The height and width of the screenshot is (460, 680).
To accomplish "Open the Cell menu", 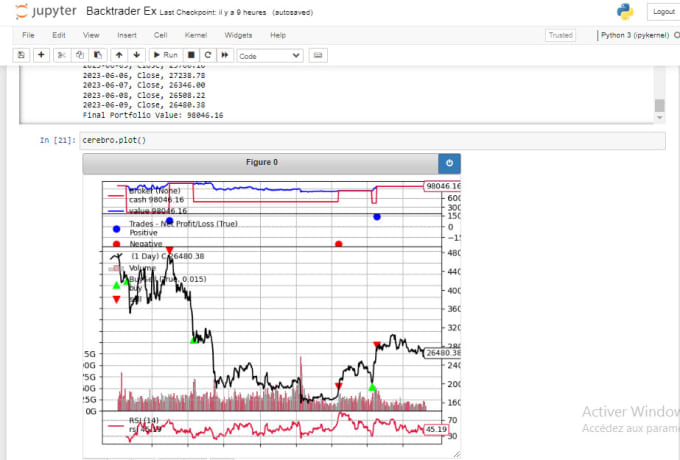I will tap(160, 35).
